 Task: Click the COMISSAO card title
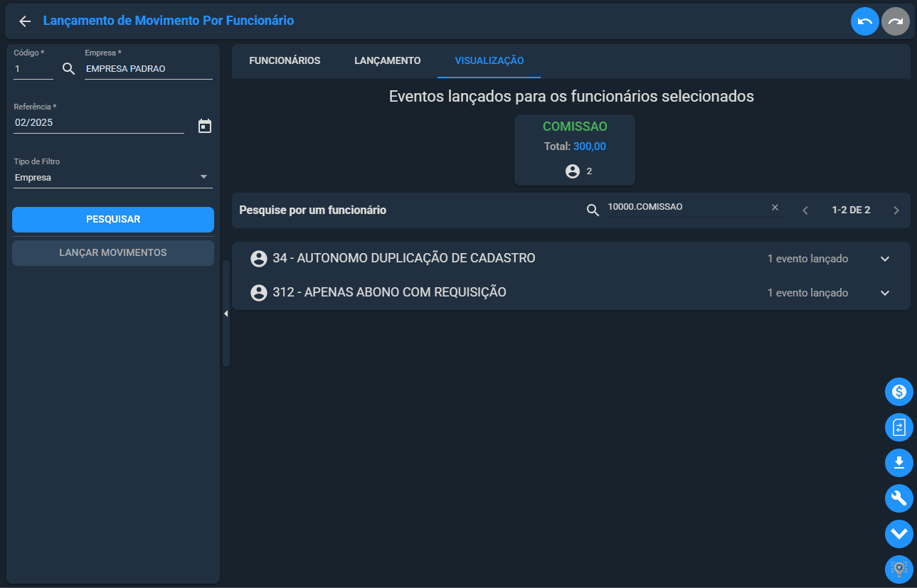click(x=575, y=127)
